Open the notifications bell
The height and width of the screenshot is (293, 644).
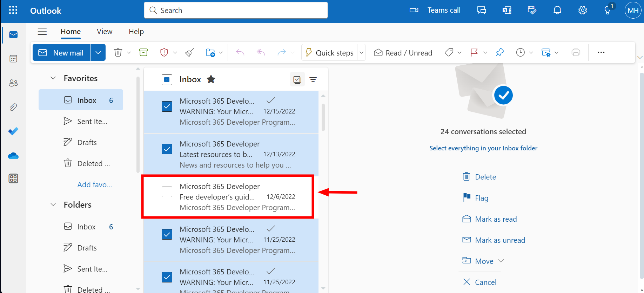tap(557, 11)
